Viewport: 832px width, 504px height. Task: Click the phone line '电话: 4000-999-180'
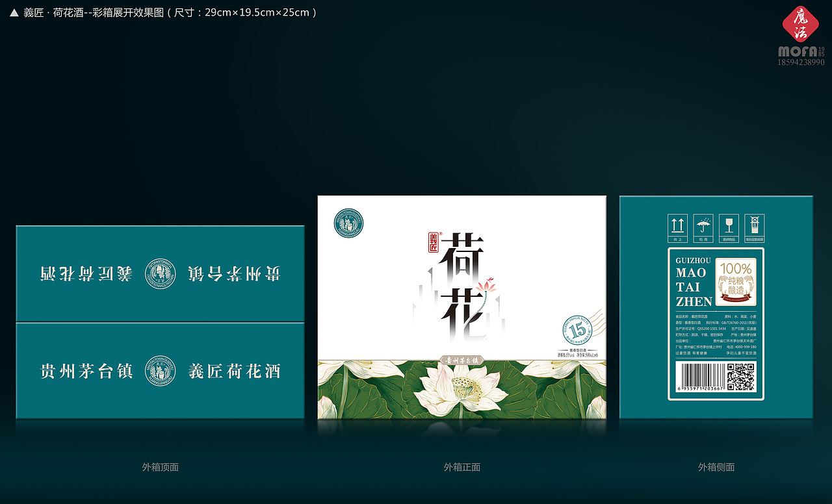[x=742, y=347]
